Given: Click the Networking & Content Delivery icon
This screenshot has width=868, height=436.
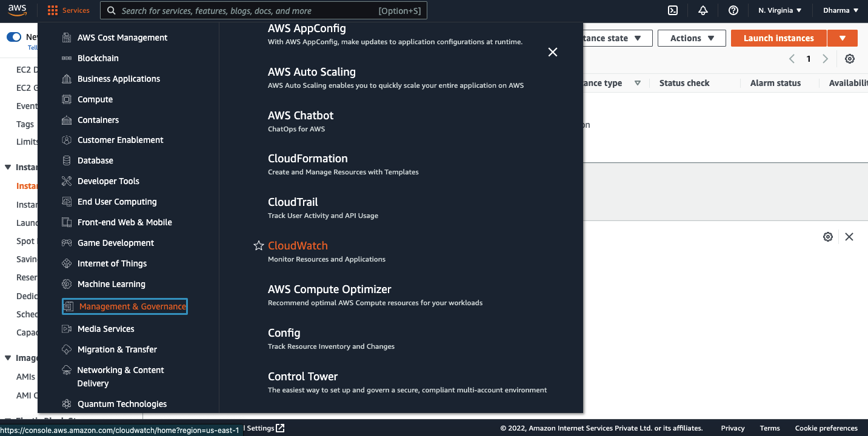Looking at the screenshot, I should [x=67, y=370].
